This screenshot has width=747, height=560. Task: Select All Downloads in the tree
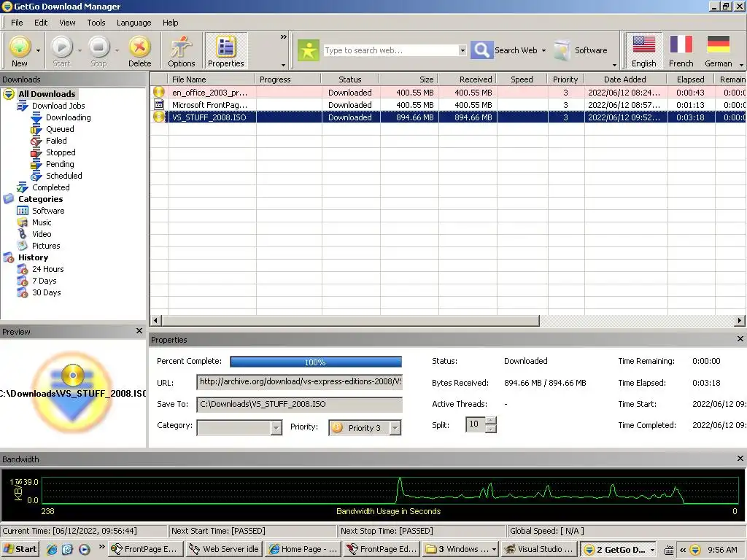pyautogui.click(x=47, y=94)
